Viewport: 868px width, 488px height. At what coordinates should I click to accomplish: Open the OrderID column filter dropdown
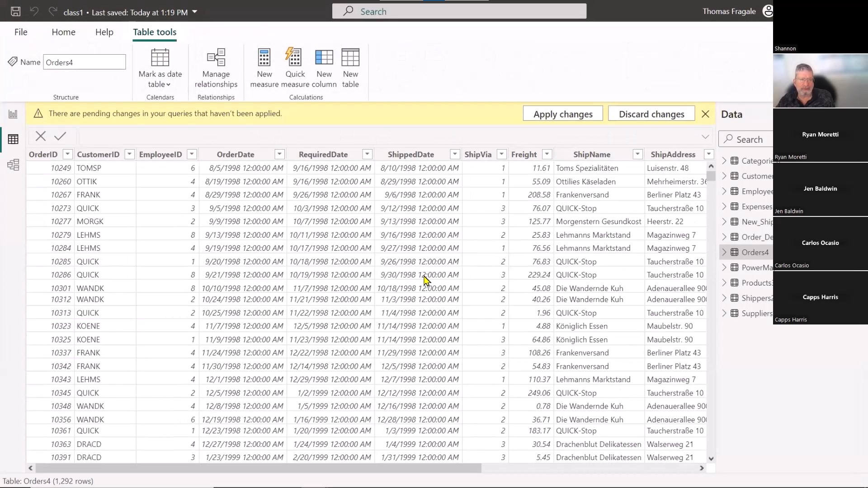pyautogui.click(x=67, y=154)
